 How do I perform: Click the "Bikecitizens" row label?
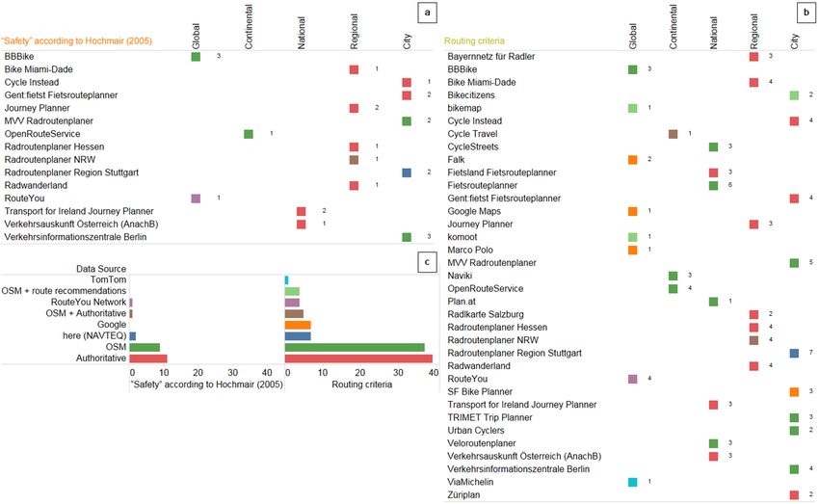(x=470, y=95)
